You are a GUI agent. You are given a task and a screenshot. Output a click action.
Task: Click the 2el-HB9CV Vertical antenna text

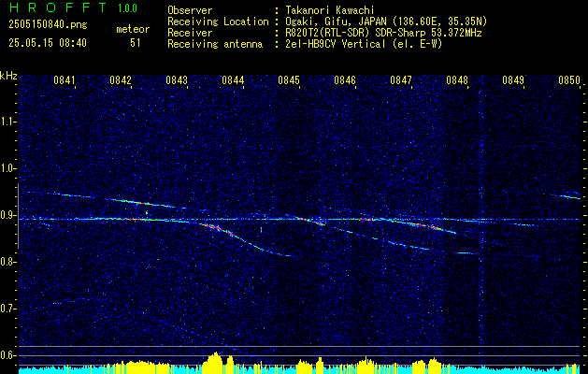tap(364, 44)
